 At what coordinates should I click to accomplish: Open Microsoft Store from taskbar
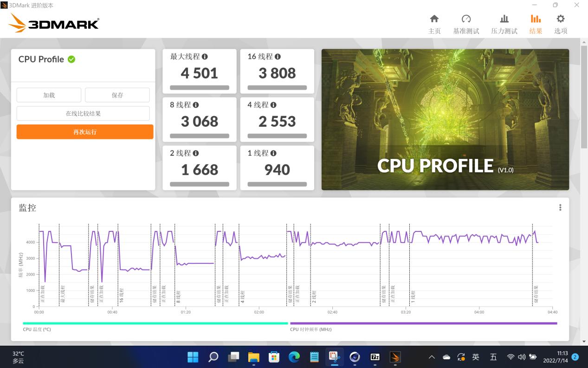[x=274, y=357]
